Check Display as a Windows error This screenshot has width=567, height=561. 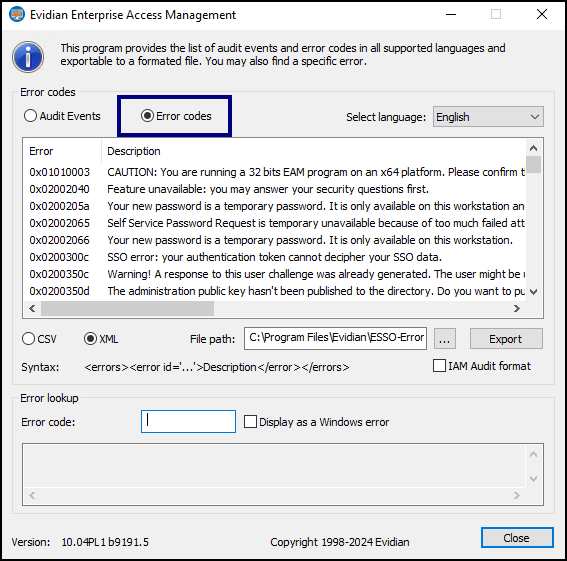click(x=316, y=422)
